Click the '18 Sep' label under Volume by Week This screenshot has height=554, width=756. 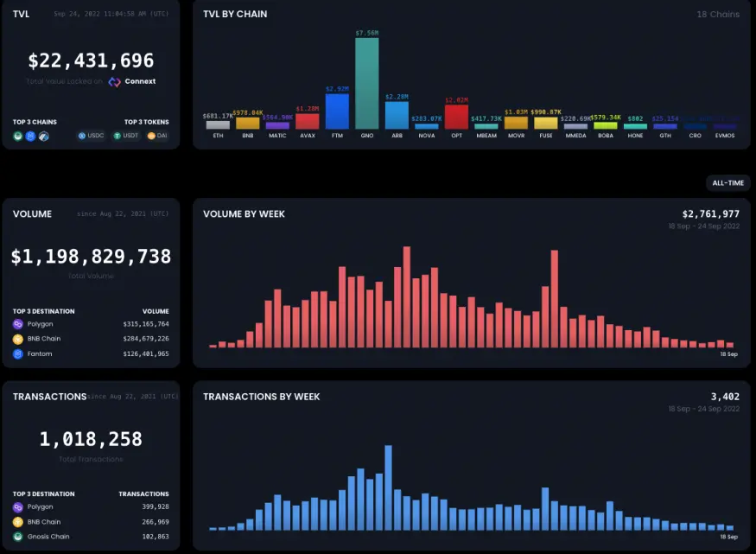pos(728,354)
